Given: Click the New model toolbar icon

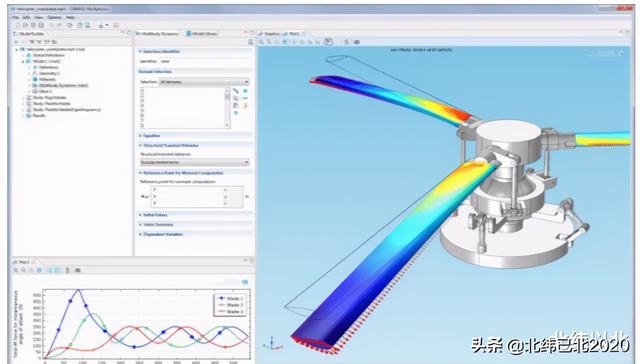Looking at the screenshot, I should 18,25.
